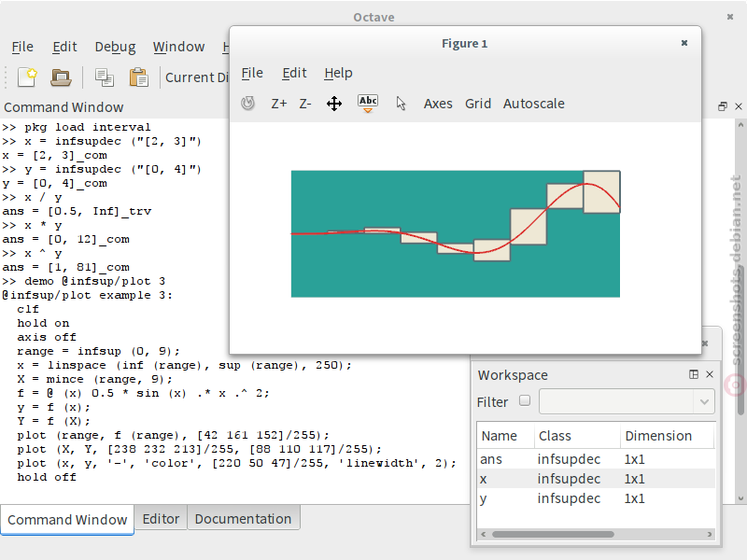
Task: Switch to the Editor tab
Action: pyautogui.click(x=161, y=519)
